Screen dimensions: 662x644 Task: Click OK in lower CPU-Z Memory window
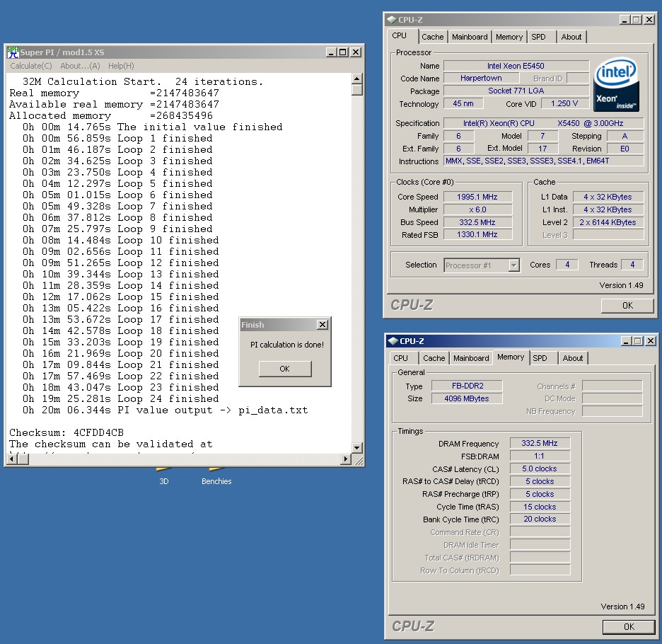pyautogui.click(x=629, y=627)
